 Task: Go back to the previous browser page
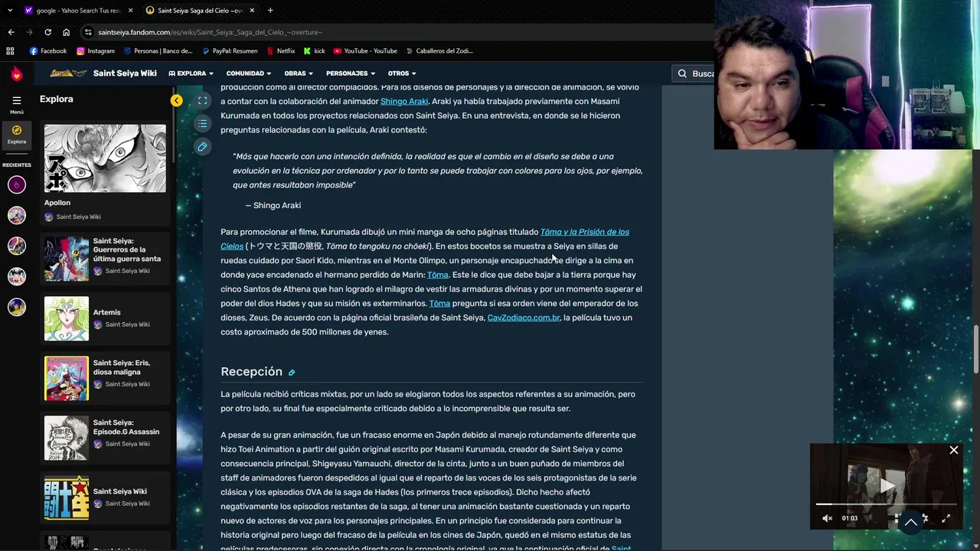pyautogui.click(x=11, y=32)
